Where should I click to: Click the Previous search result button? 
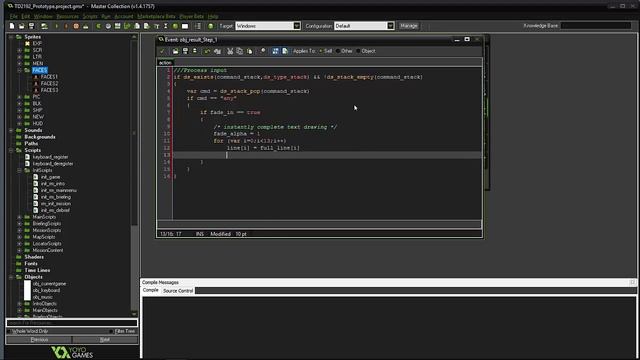coord(39,340)
